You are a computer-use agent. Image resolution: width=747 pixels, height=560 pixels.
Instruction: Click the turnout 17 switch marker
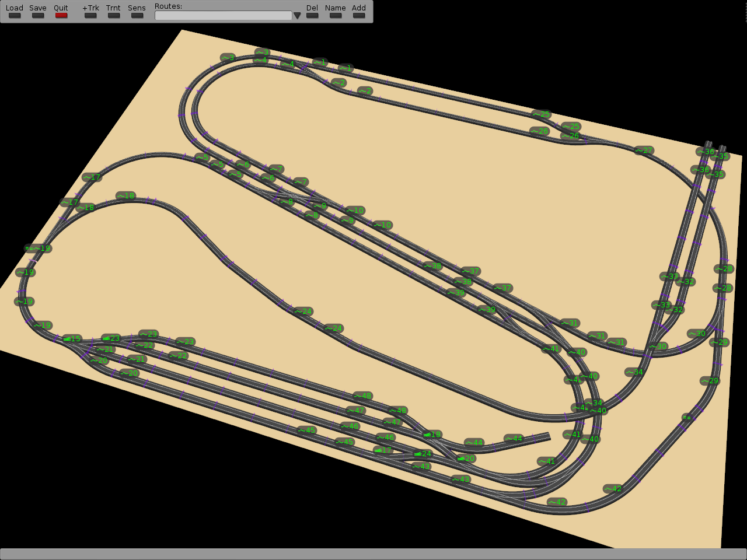point(383,450)
